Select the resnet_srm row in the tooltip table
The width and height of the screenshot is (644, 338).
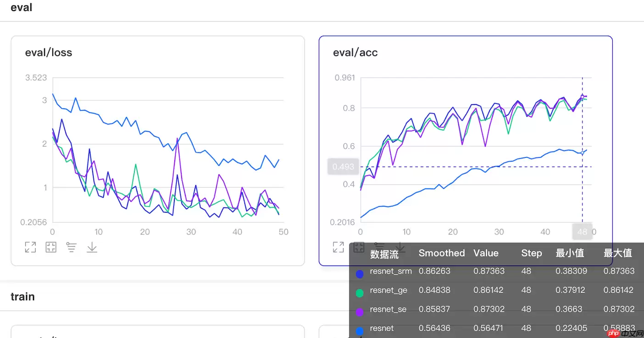[x=391, y=271]
